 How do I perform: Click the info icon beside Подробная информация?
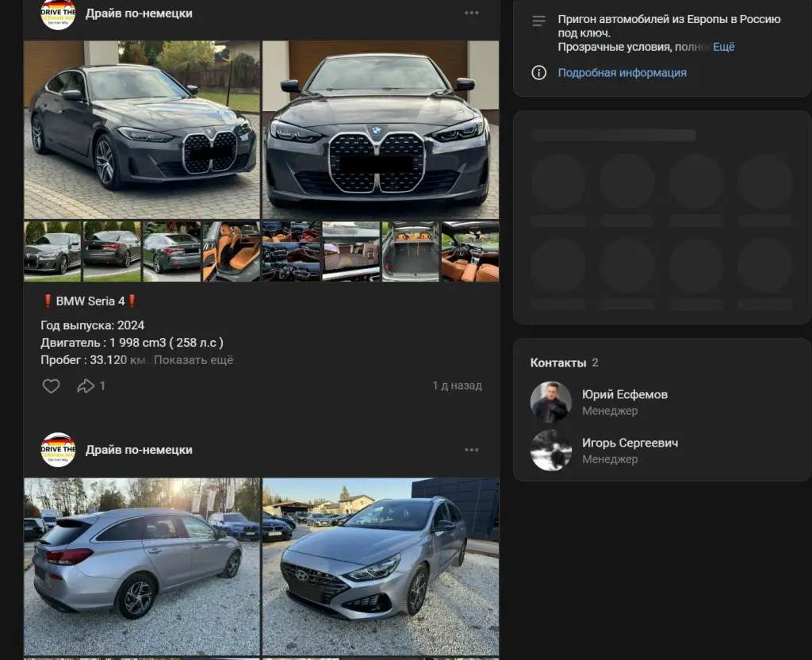coord(538,72)
